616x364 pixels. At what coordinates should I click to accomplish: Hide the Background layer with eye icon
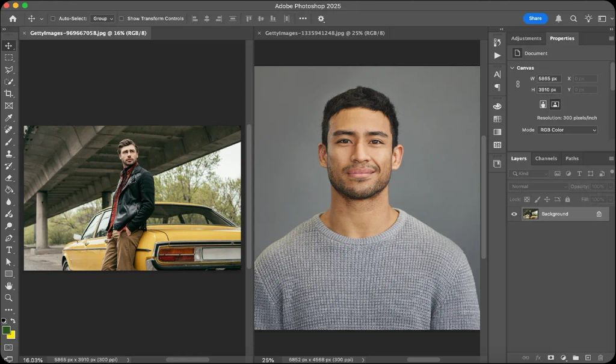click(514, 214)
